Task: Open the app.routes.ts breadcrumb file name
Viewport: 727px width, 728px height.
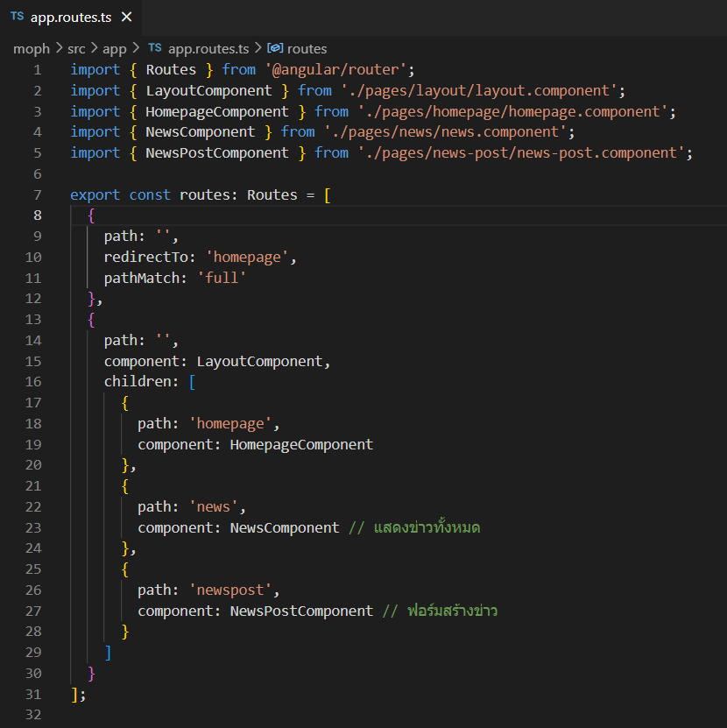Action: coord(208,49)
